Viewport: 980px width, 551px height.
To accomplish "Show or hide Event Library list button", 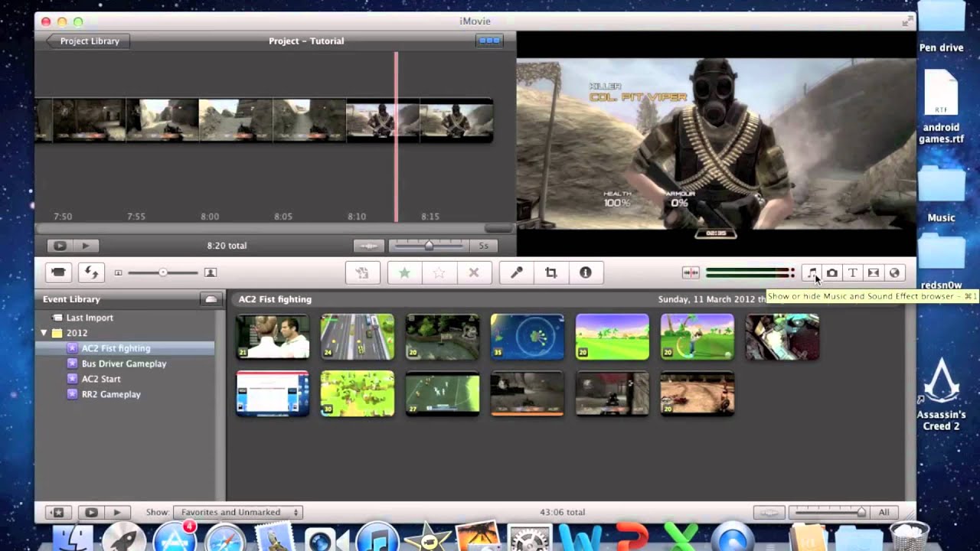I will click(58, 512).
